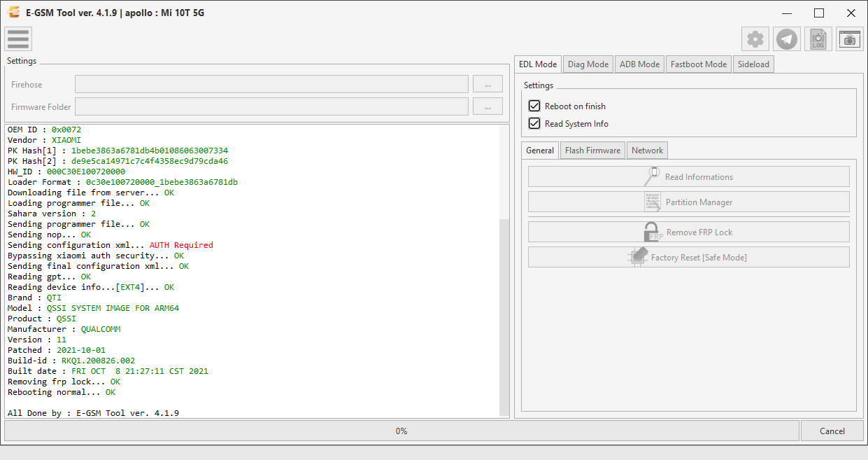Click Read Informations button
The image size is (868, 460).
[x=689, y=176]
